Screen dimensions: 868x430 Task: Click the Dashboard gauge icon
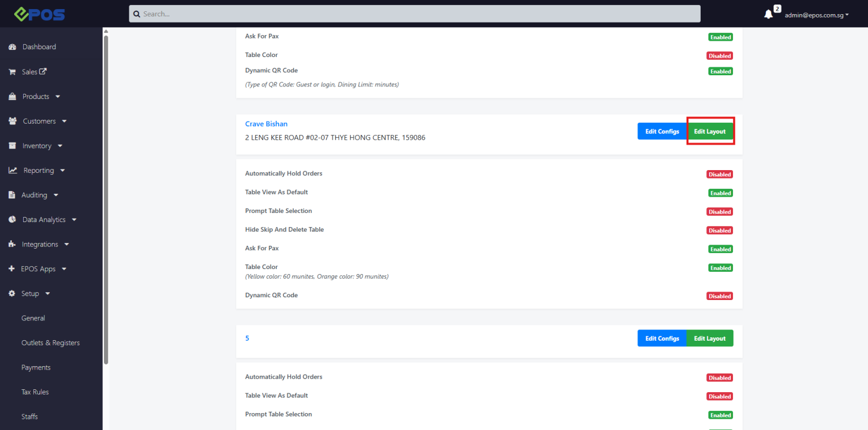[12, 47]
